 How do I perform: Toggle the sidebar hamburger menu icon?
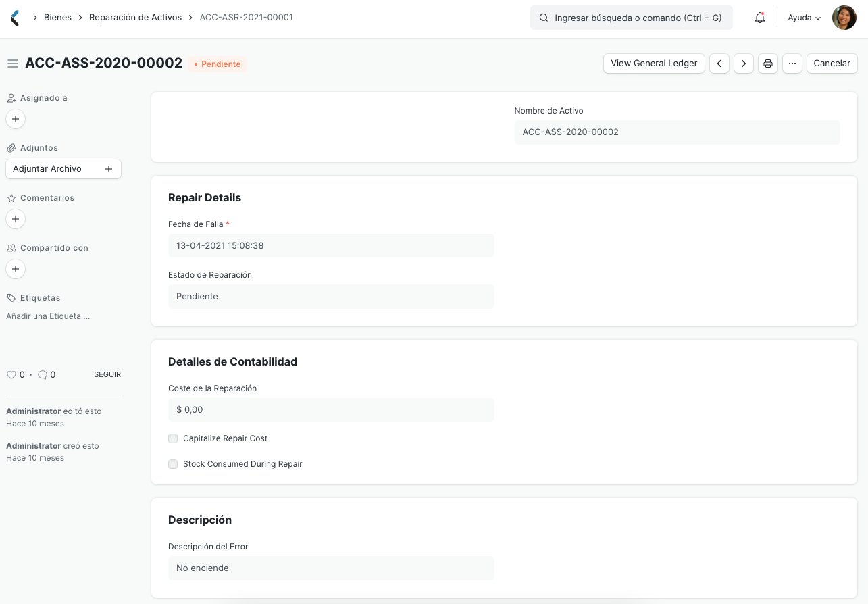click(x=12, y=64)
